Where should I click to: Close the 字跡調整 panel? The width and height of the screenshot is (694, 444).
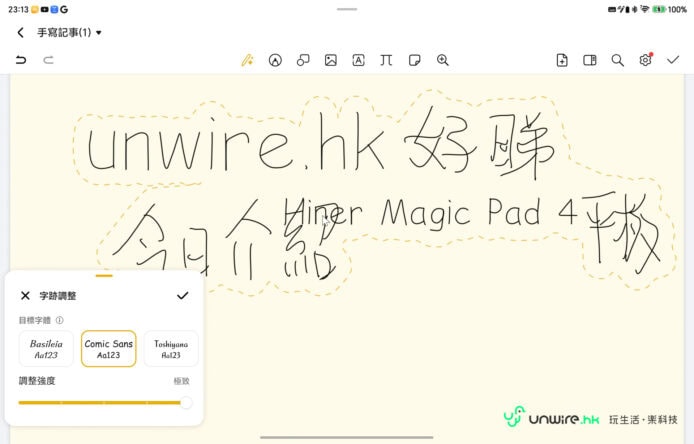pyautogui.click(x=25, y=295)
